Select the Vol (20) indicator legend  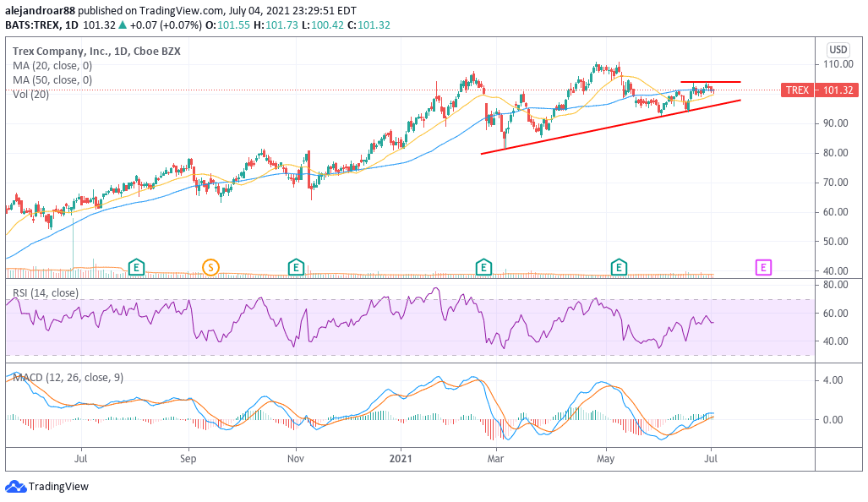[31, 95]
